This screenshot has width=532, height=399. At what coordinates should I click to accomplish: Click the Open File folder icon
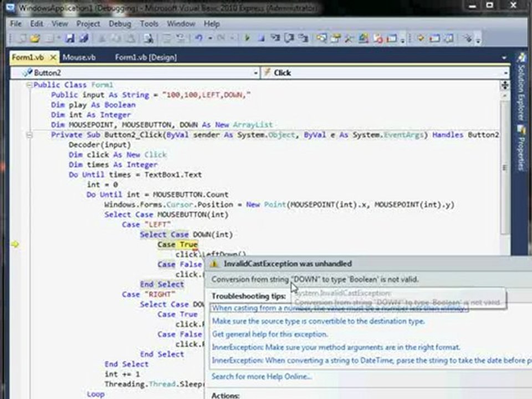(35, 38)
